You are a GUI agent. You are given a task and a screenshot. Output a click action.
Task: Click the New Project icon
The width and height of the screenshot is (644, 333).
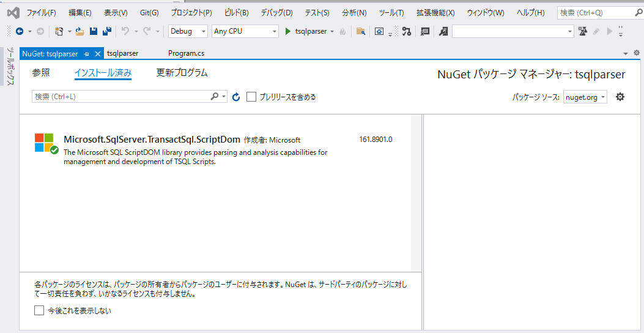[x=59, y=31]
